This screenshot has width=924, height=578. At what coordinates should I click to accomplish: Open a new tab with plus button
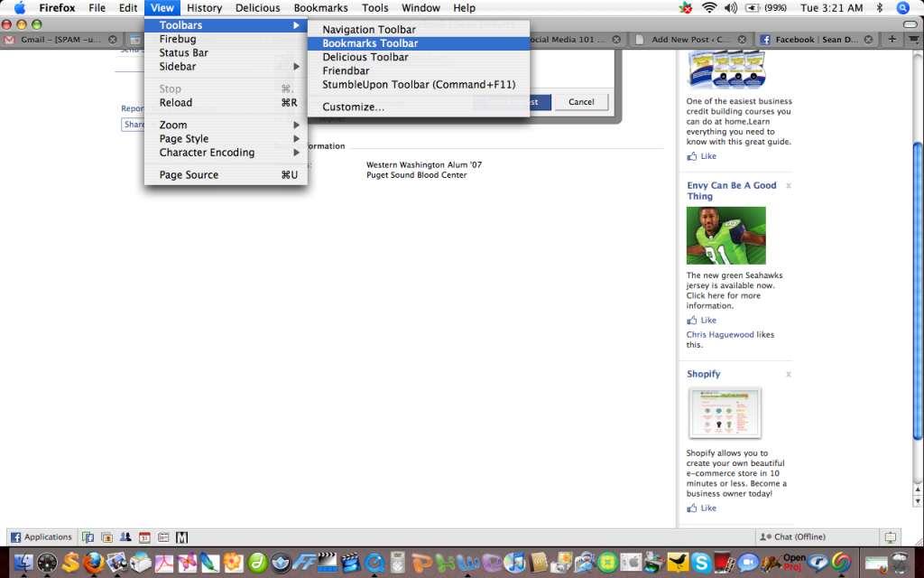(x=892, y=40)
